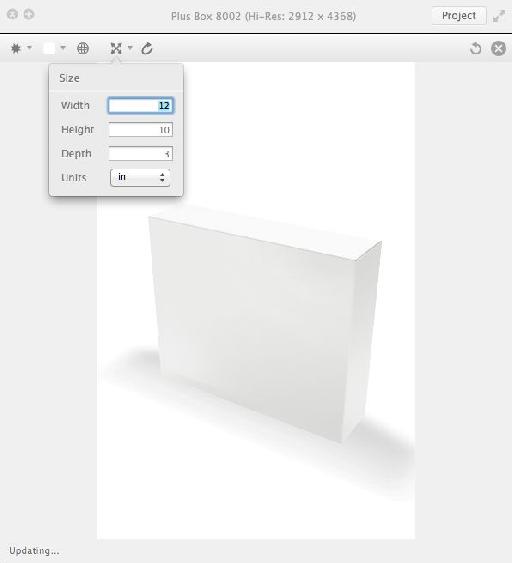Click the round X cancel icon
This screenshot has width=512, height=563.
[x=498, y=48]
